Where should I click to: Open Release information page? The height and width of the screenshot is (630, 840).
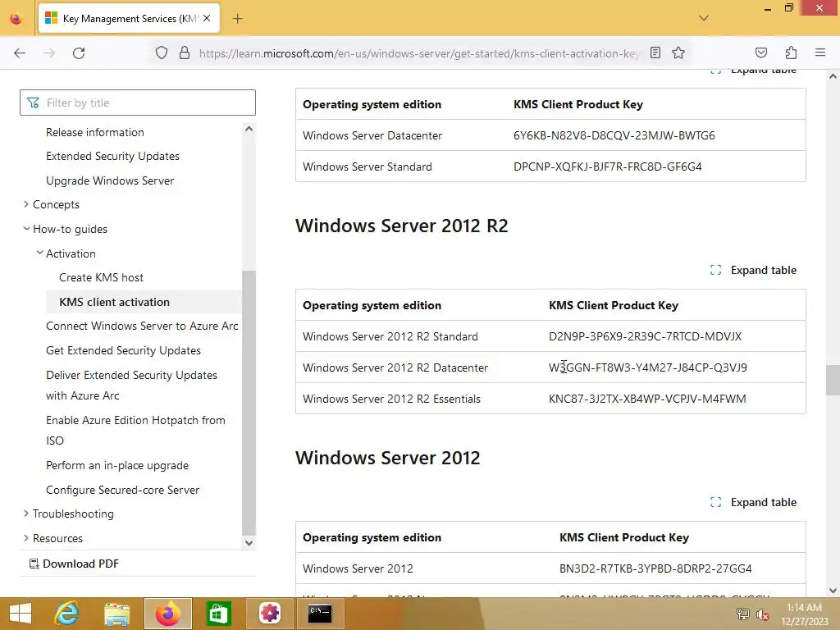[x=95, y=132]
